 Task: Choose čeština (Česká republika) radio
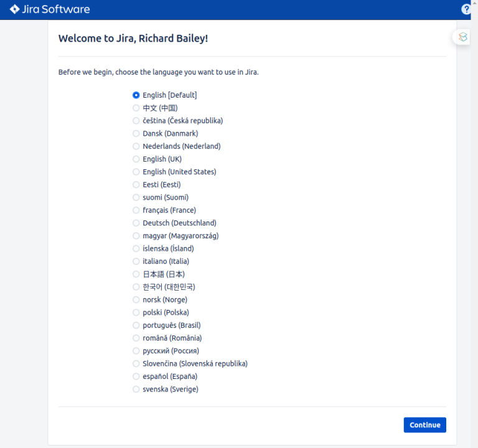pos(136,121)
